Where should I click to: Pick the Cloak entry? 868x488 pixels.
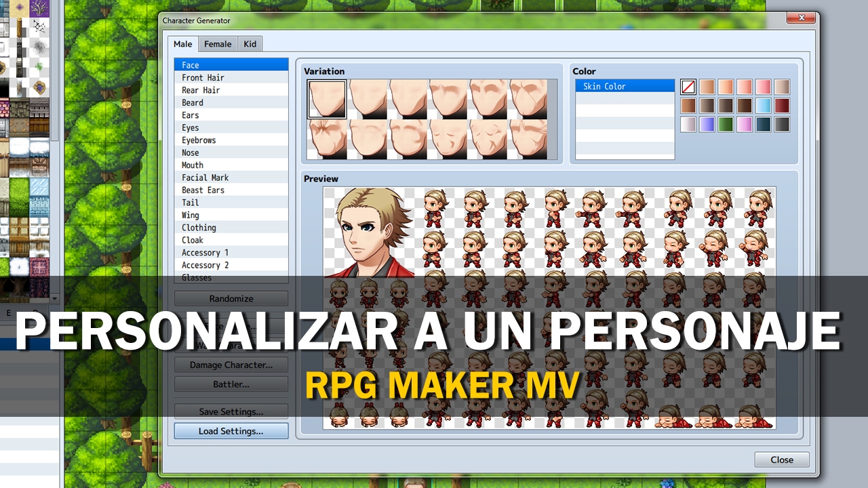point(231,241)
